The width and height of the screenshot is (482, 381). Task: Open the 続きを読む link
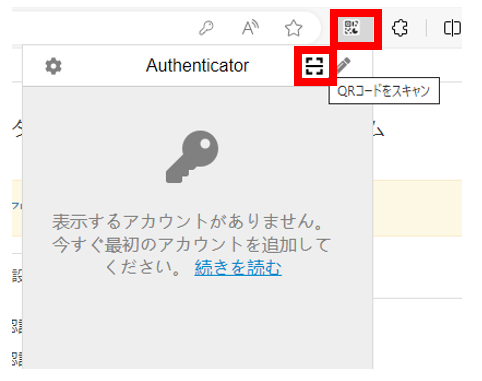point(238,267)
